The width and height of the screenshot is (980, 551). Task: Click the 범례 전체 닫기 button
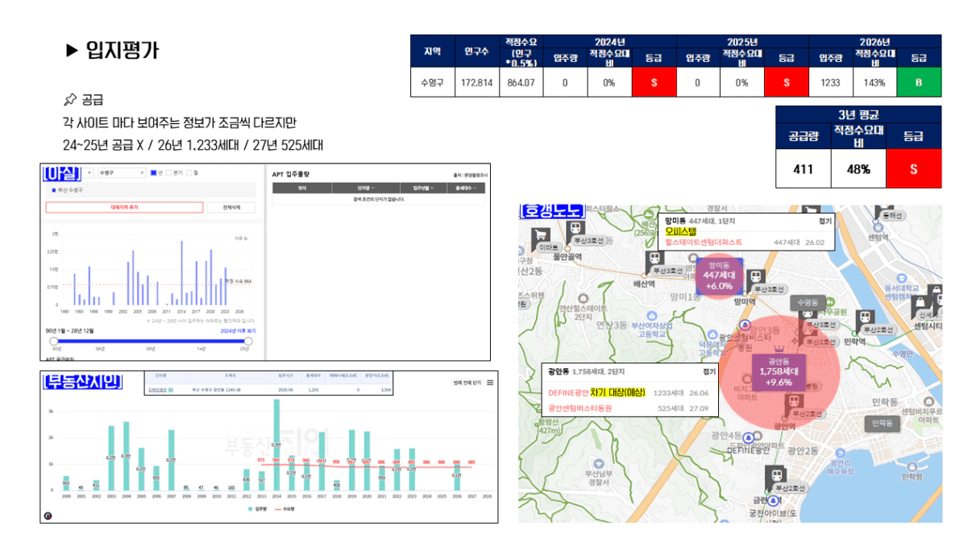coord(467,383)
